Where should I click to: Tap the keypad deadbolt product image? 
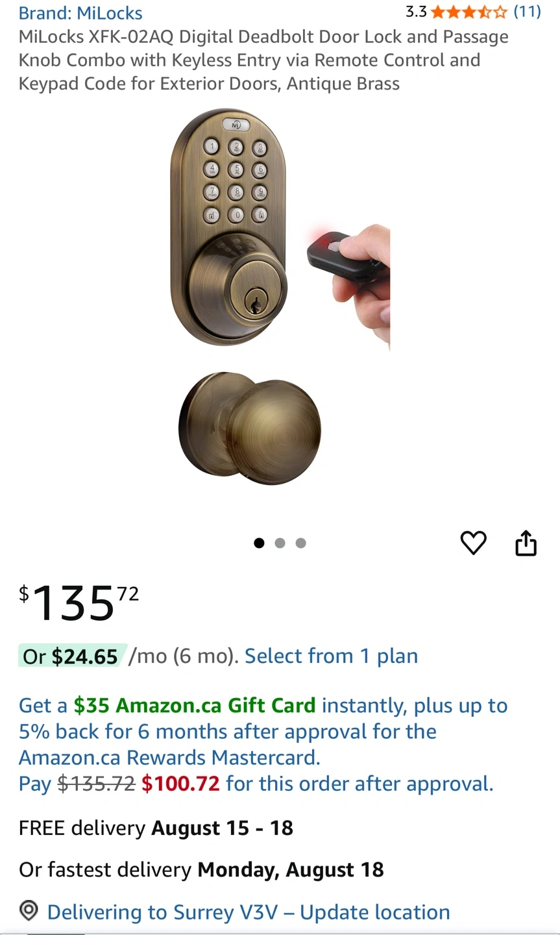point(230,227)
